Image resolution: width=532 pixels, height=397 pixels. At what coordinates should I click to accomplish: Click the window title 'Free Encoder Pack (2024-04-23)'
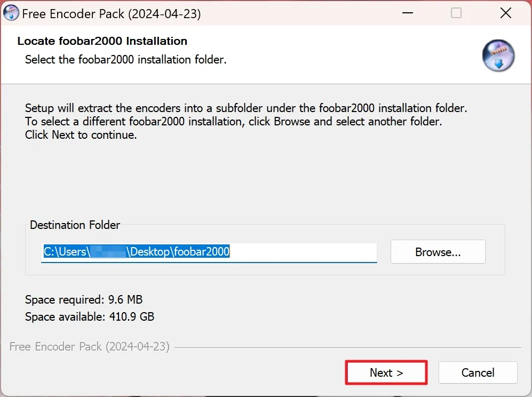[x=112, y=14]
